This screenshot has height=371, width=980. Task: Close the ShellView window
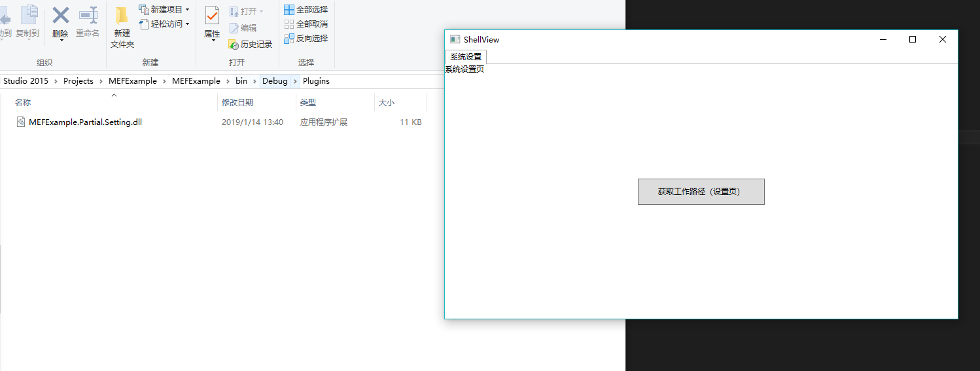point(943,39)
